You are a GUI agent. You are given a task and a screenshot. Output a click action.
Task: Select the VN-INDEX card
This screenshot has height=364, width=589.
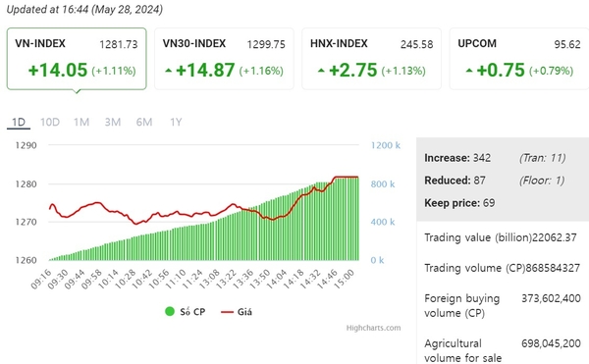[77, 59]
